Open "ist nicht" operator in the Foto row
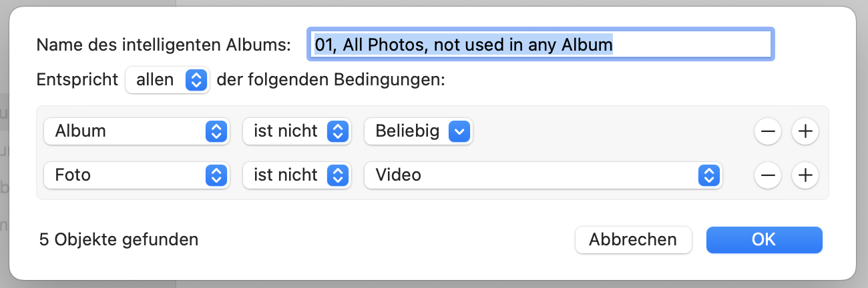The image size is (868, 288). point(296,175)
